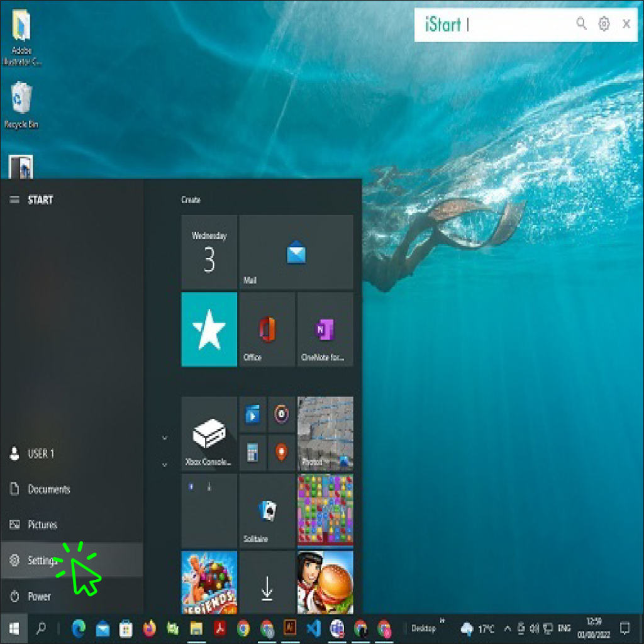644x644 pixels.
Task: Open OneNote for Windows tile
Action: [x=325, y=328]
